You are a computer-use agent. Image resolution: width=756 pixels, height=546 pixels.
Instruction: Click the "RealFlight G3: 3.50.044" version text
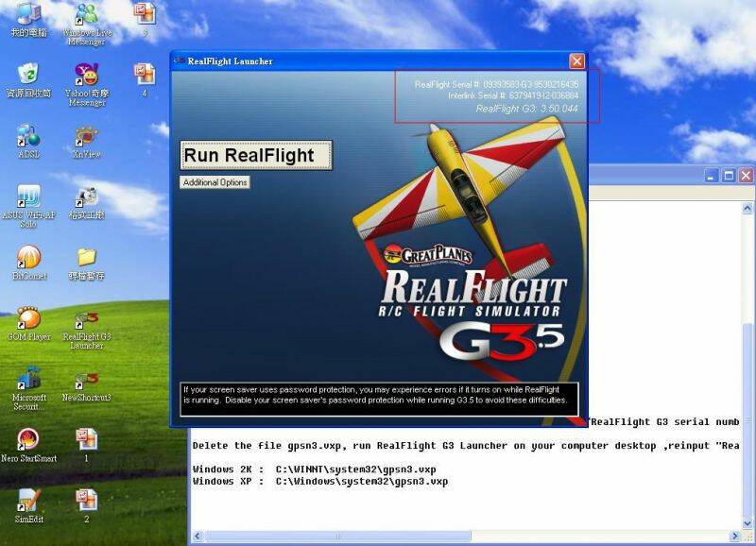pyautogui.click(x=527, y=109)
